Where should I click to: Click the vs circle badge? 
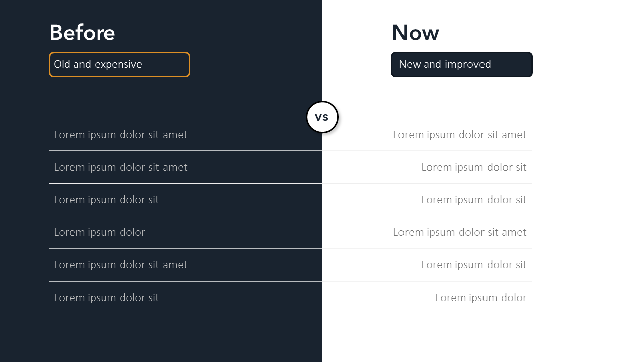322,117
